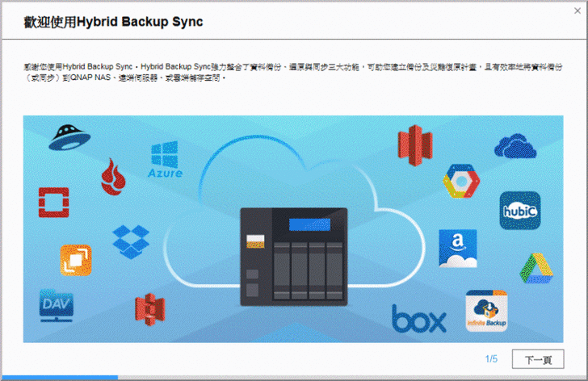
Task: Click the blue Dropbox logo
Action: tap(131, 241)
